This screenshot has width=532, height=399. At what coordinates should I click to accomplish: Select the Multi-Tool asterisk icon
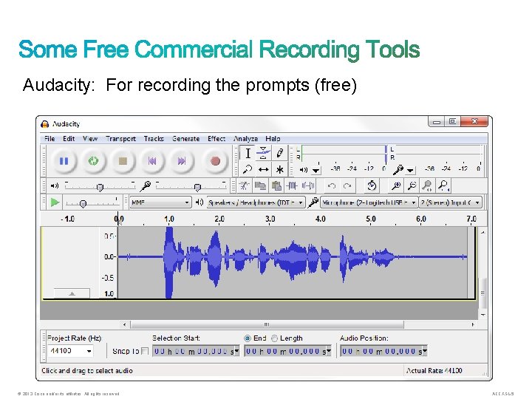(279, 169)
